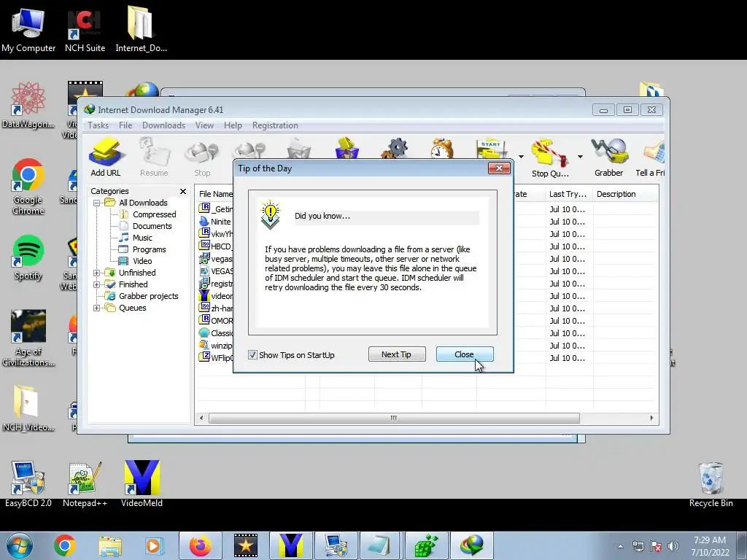Image resolution: width=747 pixels, height=560 pixels.
Task: Click Firefox icon in taskbar
Action: (200, 545)
